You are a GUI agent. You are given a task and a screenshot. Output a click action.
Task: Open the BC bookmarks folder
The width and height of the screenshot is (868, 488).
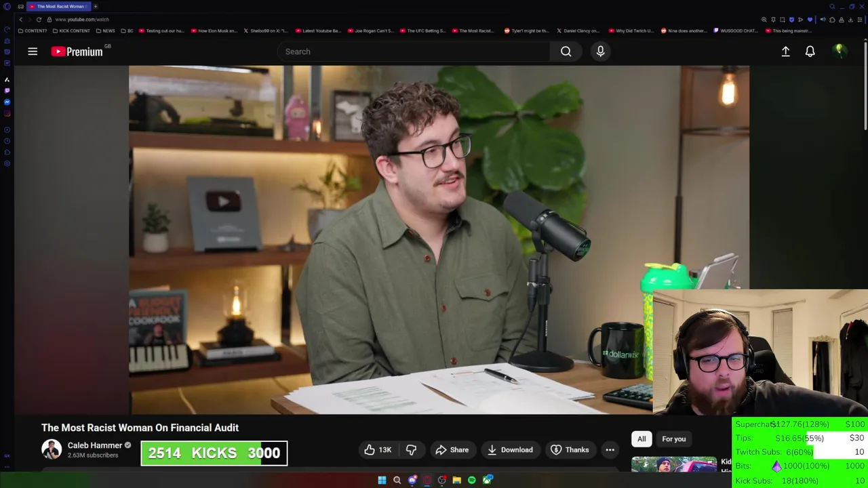pos(127,30)
